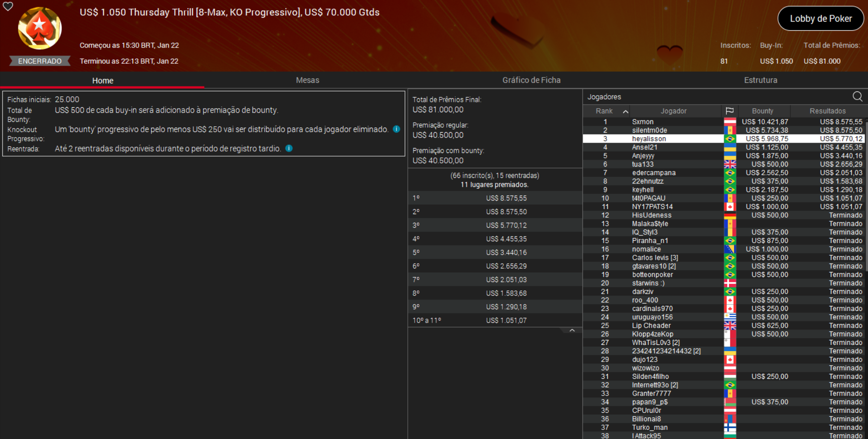Click tua133's UK flag
The image size is (868, 439).
tap(730, 164)
